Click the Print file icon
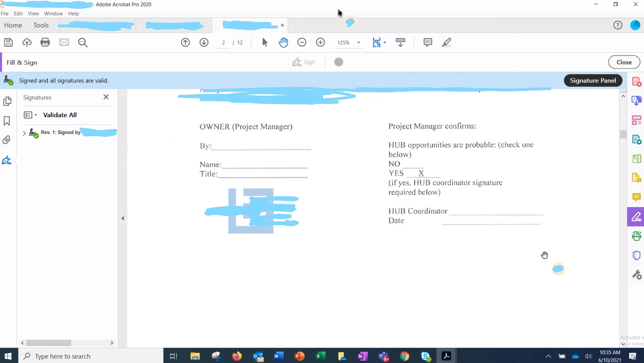Screen dimensions: 644x363 click(45, 42)
